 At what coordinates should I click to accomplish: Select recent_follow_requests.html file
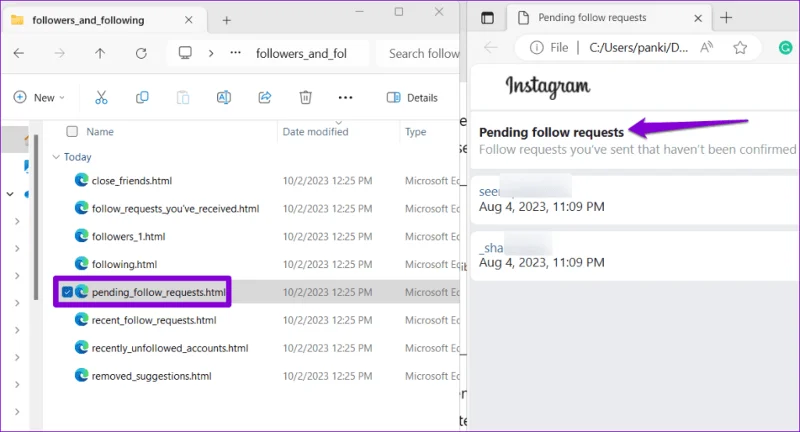coord(154,320)
